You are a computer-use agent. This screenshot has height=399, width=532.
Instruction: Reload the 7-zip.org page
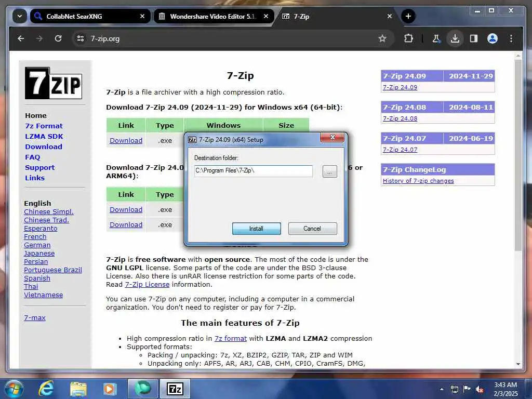(x=58, y=38)
